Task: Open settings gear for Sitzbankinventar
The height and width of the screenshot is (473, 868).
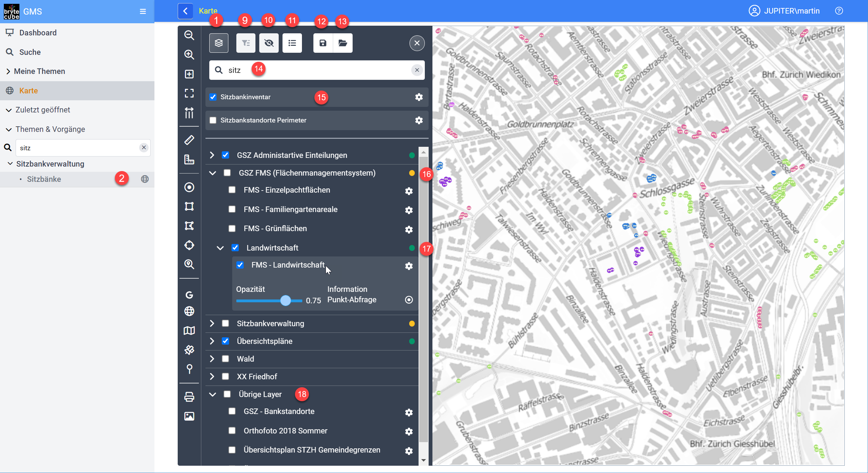Action: pyautogui.click(x=419, y=97)
